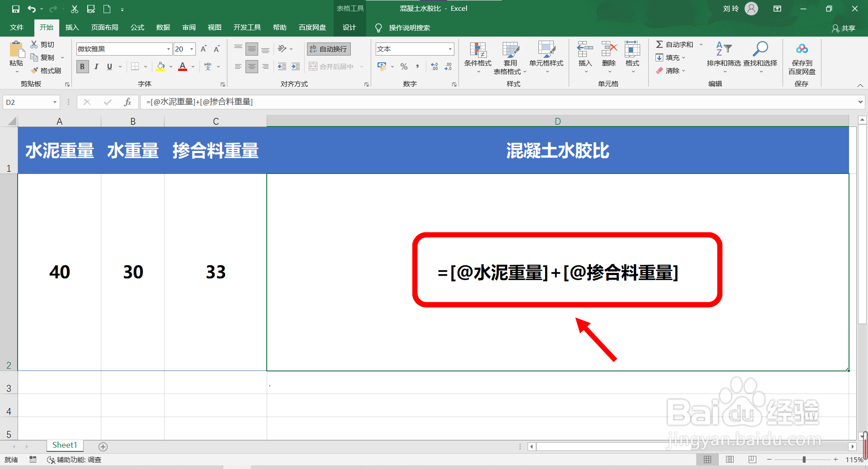Select the Format Painter tool

(47, 70)
